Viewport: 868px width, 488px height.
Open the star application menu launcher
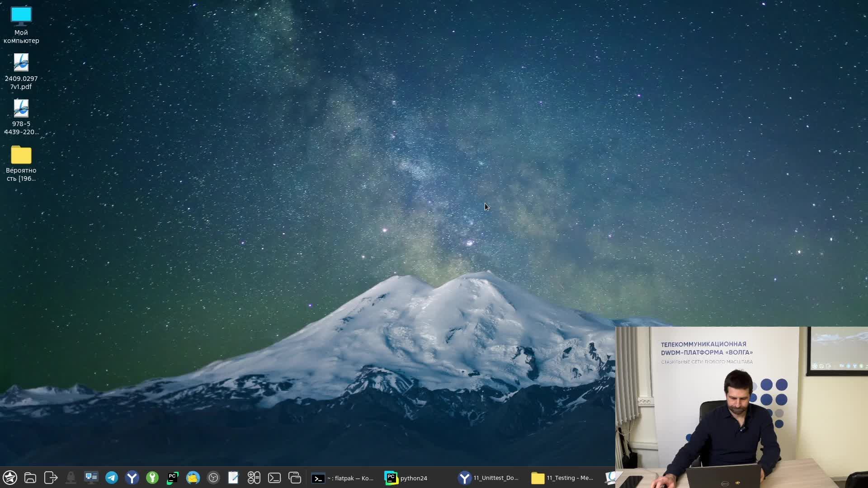pos(10,478)
